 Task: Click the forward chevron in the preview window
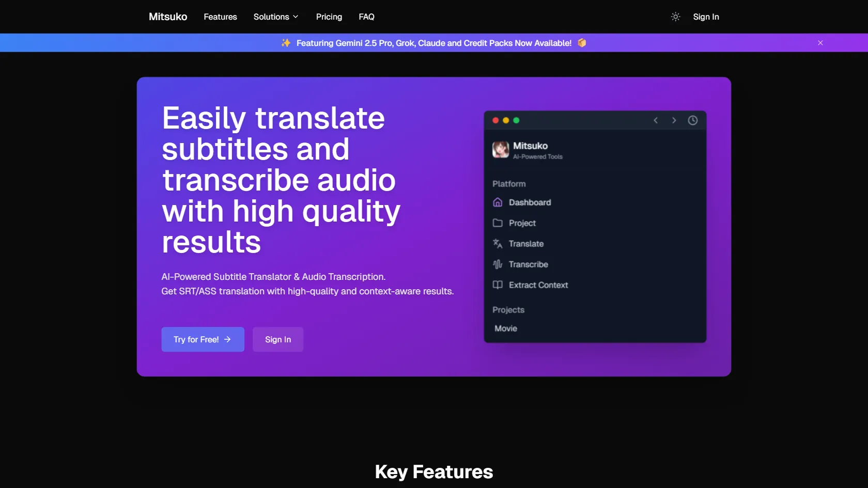pos(674,120)
